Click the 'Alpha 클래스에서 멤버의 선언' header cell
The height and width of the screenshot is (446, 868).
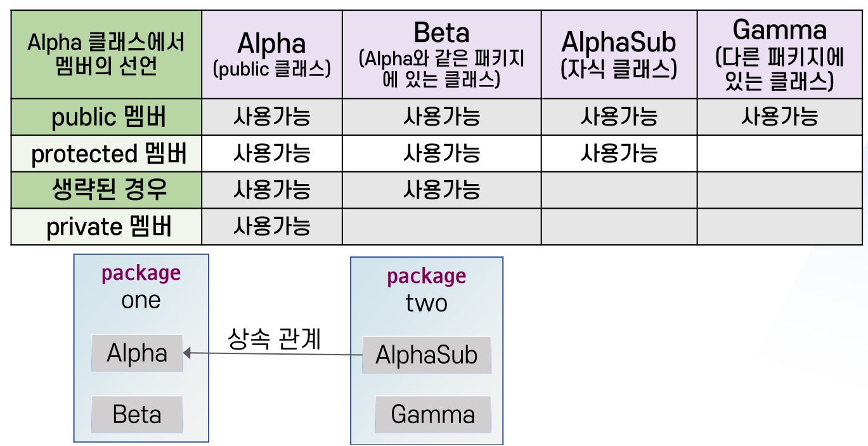click(107, 55)
